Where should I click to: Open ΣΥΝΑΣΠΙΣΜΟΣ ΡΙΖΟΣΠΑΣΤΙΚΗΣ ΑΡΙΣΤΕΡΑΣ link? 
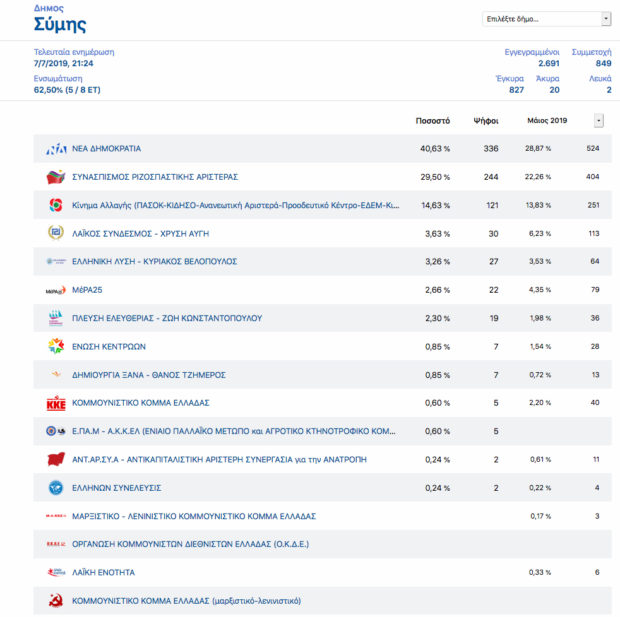point(155,177)
